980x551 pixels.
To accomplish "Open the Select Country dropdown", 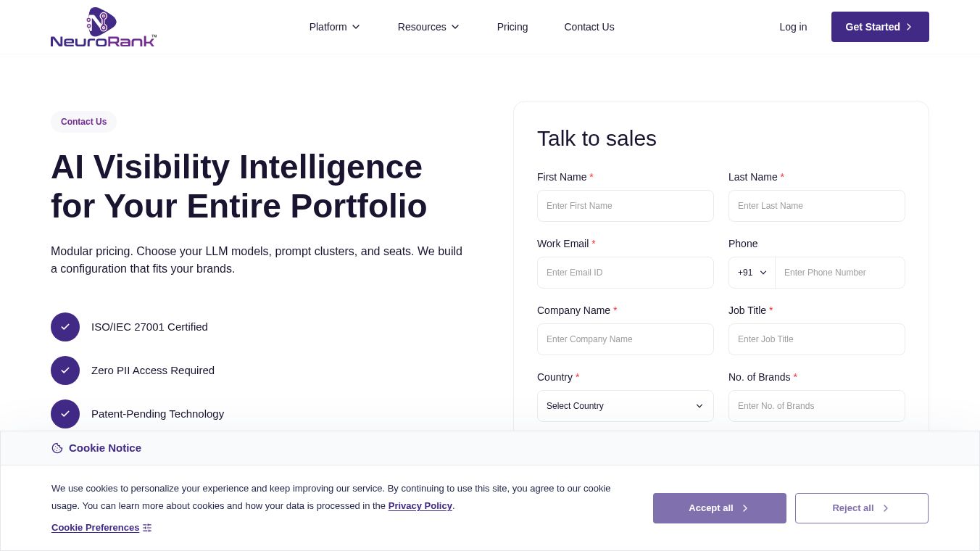I will [626, 406].
